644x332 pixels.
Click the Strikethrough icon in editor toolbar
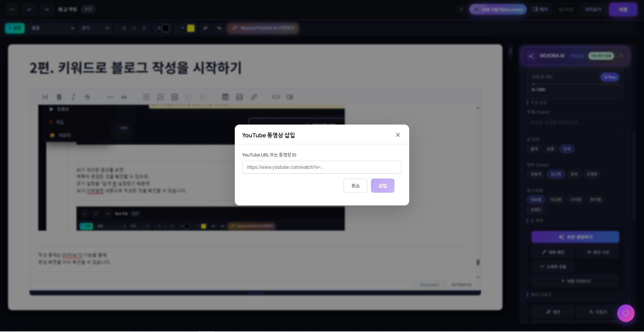point(88,97)
